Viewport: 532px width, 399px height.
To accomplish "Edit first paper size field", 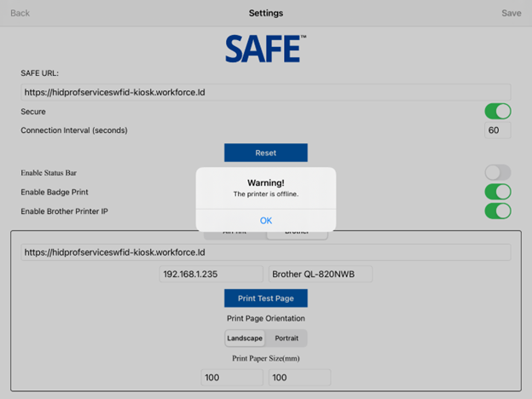I will click(x=232, y=378).
